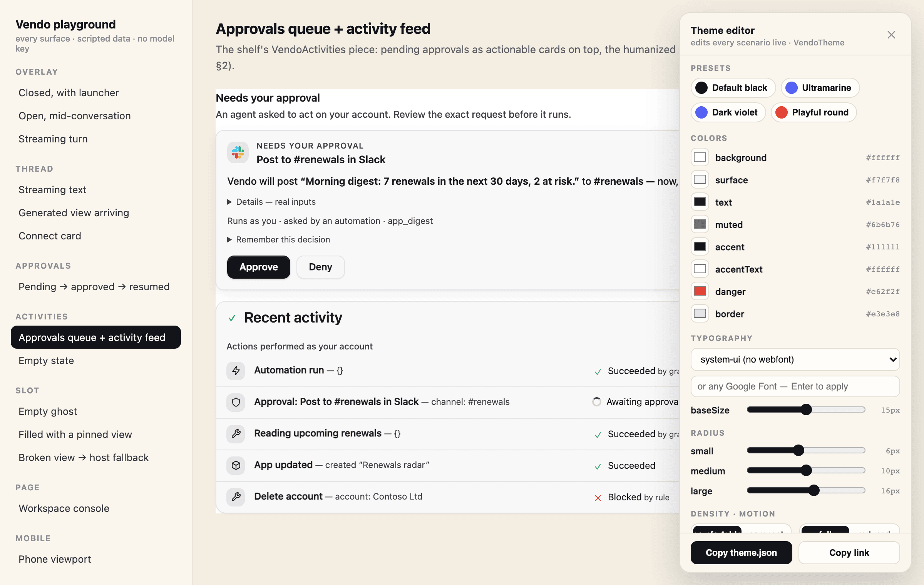
Task: Click the small radius slider handle
Action: (x=799, y=451)
